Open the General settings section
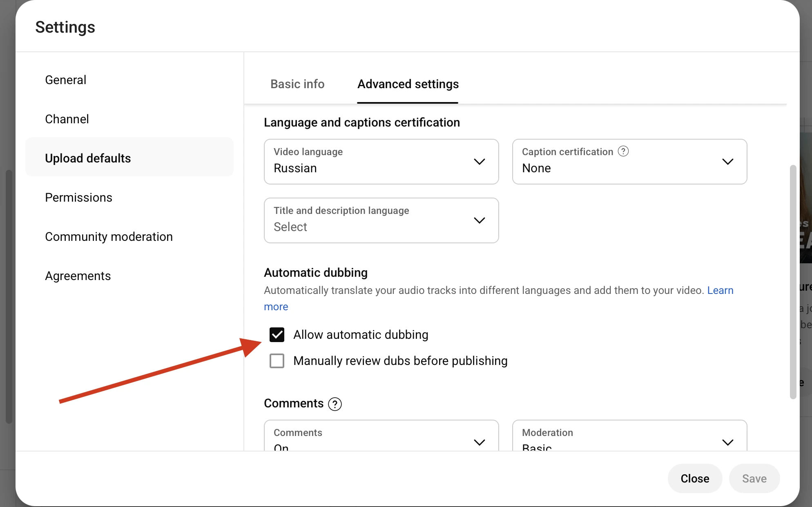Viewport: 812px width, 507px height. point(65,80)
